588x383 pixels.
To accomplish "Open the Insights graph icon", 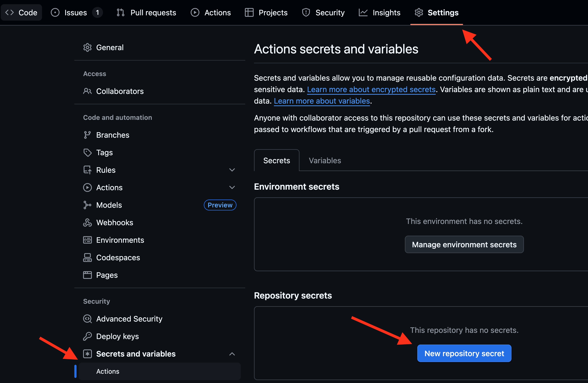I will tap(363, 12).
